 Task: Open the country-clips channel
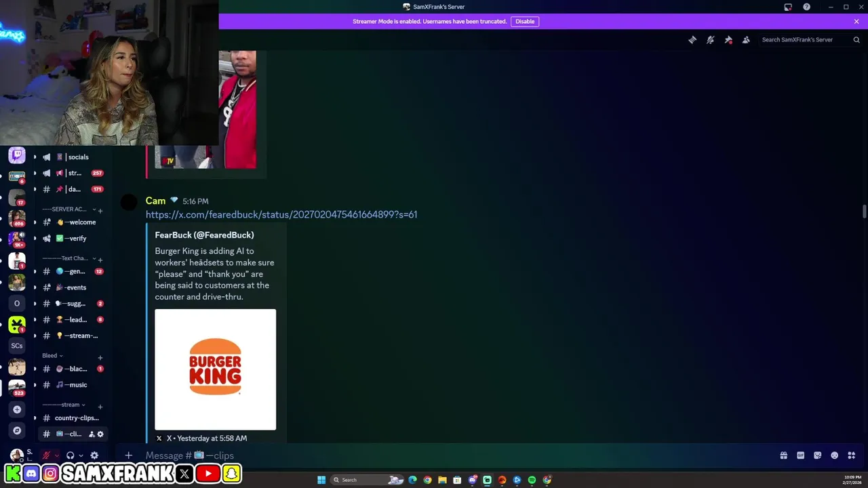(x=72, y=418)
